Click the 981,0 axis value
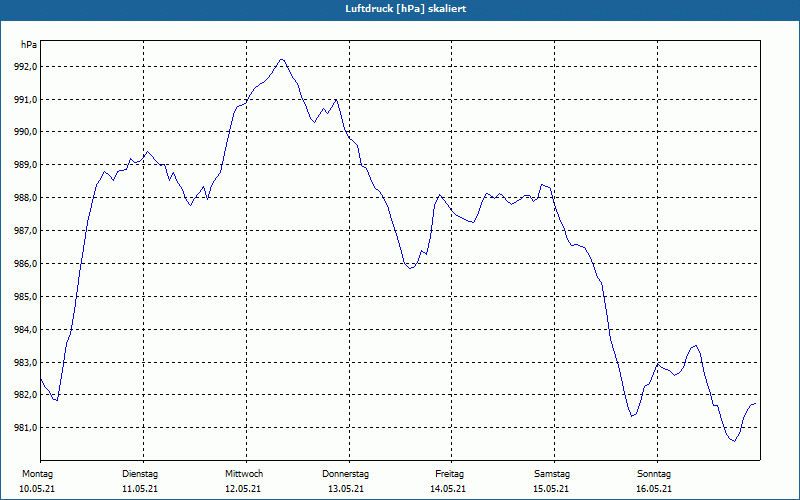Viewport: 800px width, 500px height. [x=25, y=428]
